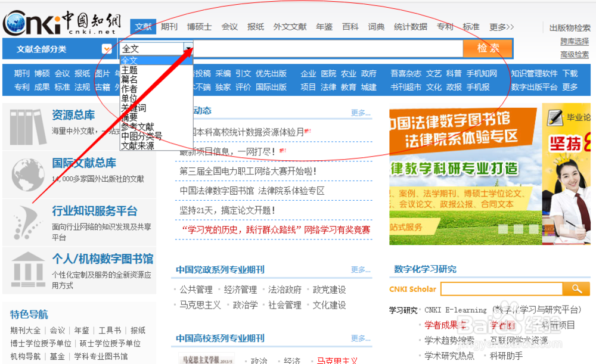Switch to the 文献 tab
Image resolution: width=596 pixels, height=364 pixels.
143,27
